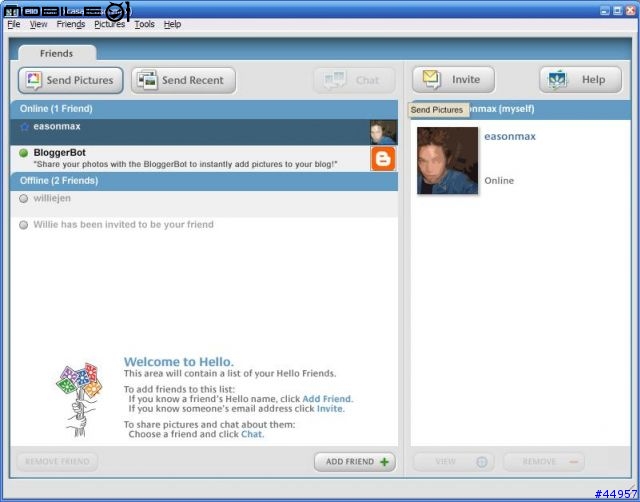Click the minus icon on the REMOVE button

(573, 462)
